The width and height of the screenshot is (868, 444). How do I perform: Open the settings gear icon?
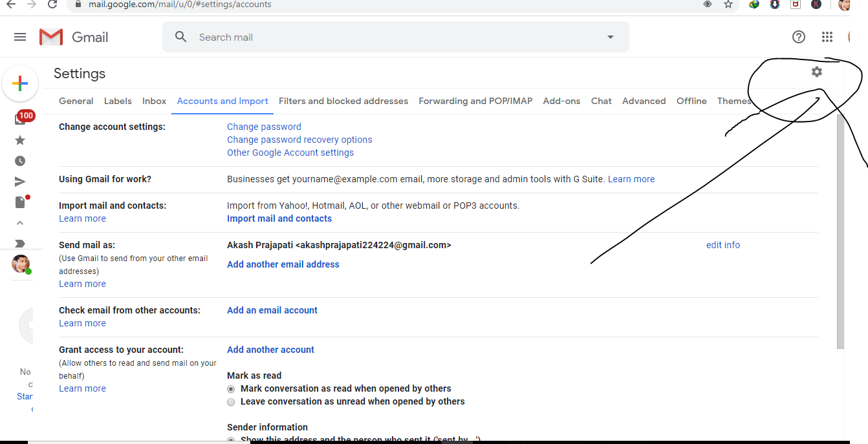click(817, 72)
